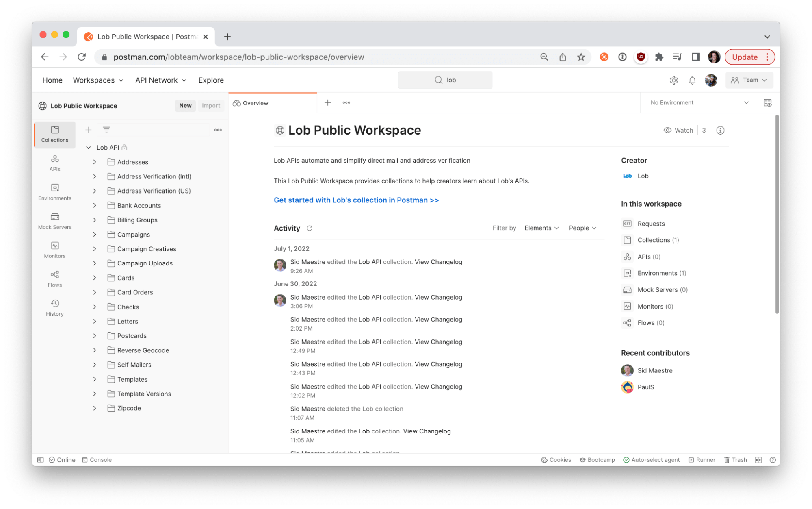Click the Auto-select agent status item
The height and width of the screenshot is (509, 812).
pyautogui.click(x=652, y=460)
